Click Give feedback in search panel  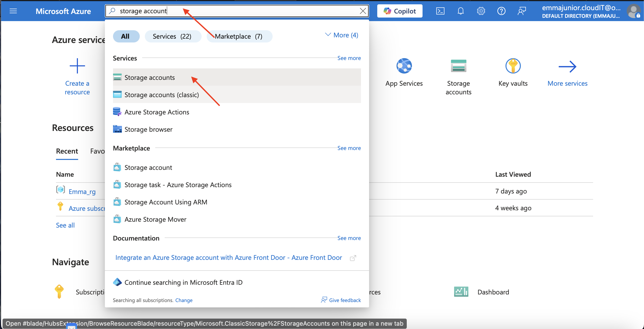point(341,300)
